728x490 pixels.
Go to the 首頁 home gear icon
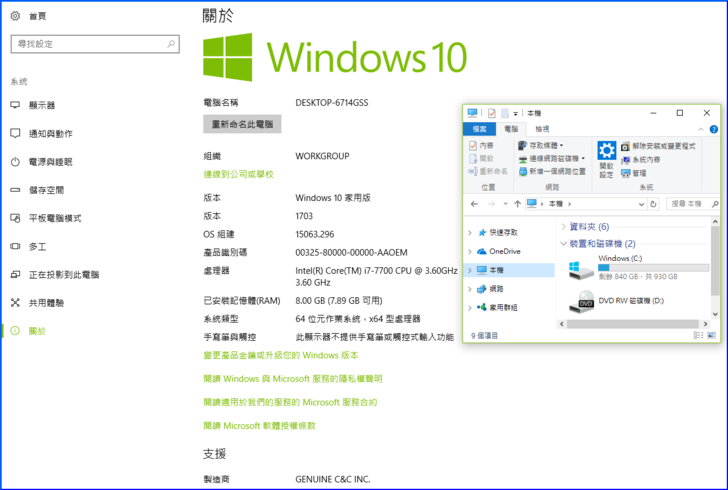[15, 16]
